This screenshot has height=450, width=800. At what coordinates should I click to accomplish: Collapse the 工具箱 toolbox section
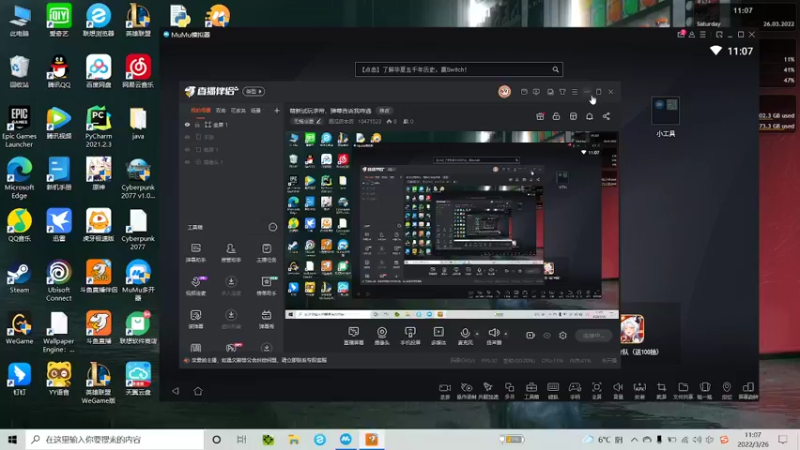pos(273,227)
